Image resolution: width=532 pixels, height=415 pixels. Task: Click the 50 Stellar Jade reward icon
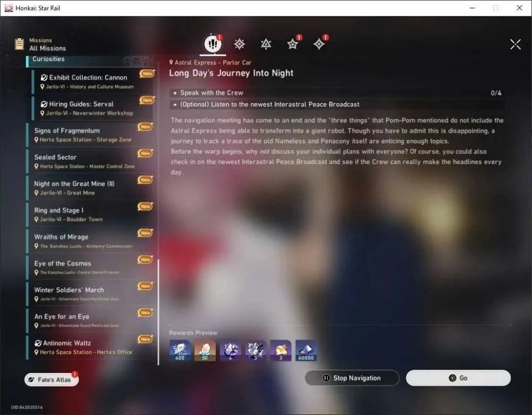205,350
